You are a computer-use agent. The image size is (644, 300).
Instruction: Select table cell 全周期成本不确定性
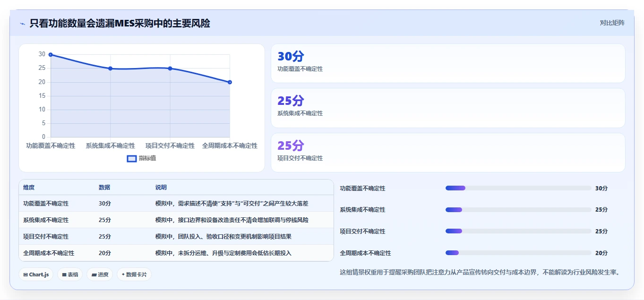[x=49, y=253]
